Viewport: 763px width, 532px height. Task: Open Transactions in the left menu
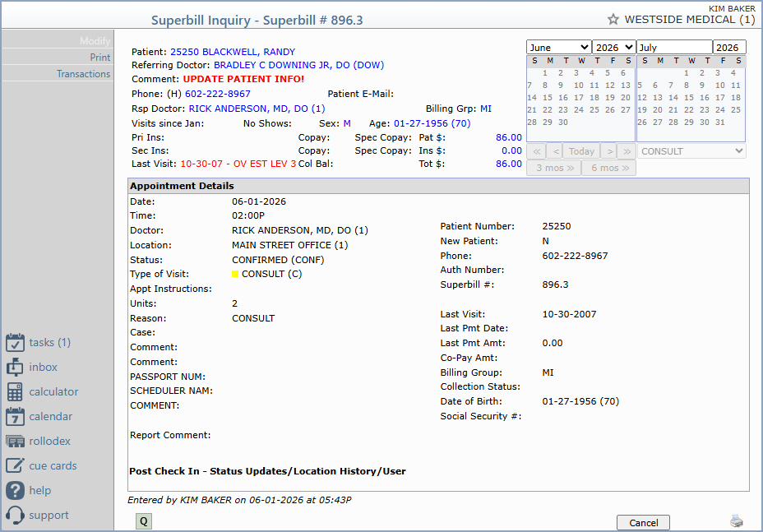tap(84, 74)
